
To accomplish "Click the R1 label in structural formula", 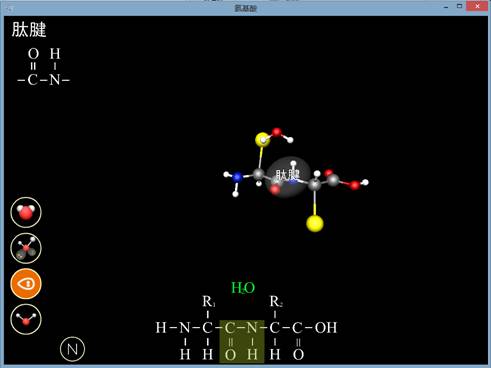I will tap(209, 301).
